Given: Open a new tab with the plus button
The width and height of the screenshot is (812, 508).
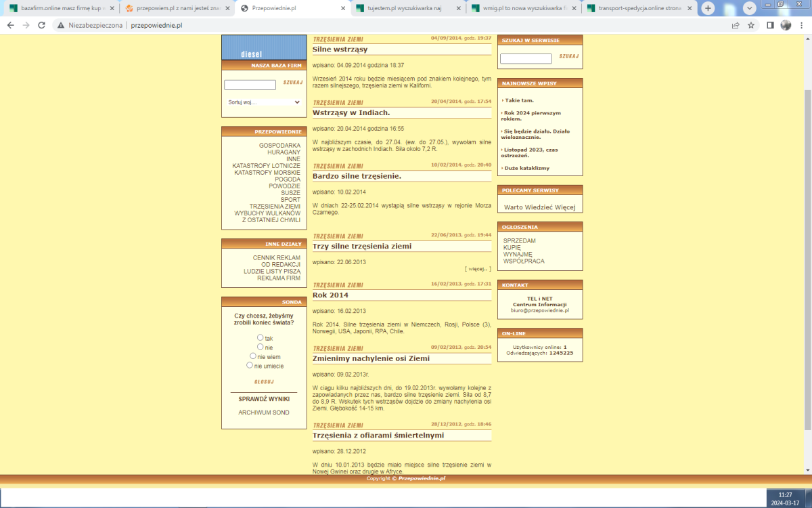Looking at the screenshot, I should [x=708, y=8].
